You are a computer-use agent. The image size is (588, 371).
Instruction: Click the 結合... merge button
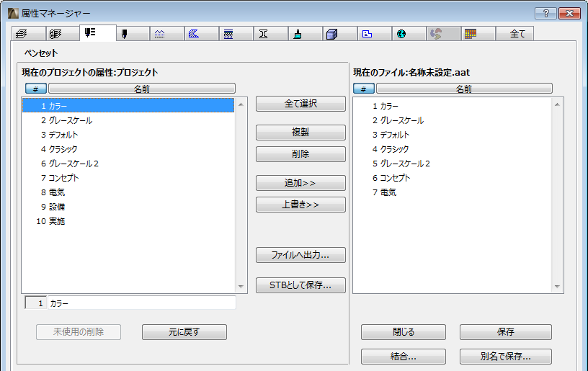(x=404, y=357)
